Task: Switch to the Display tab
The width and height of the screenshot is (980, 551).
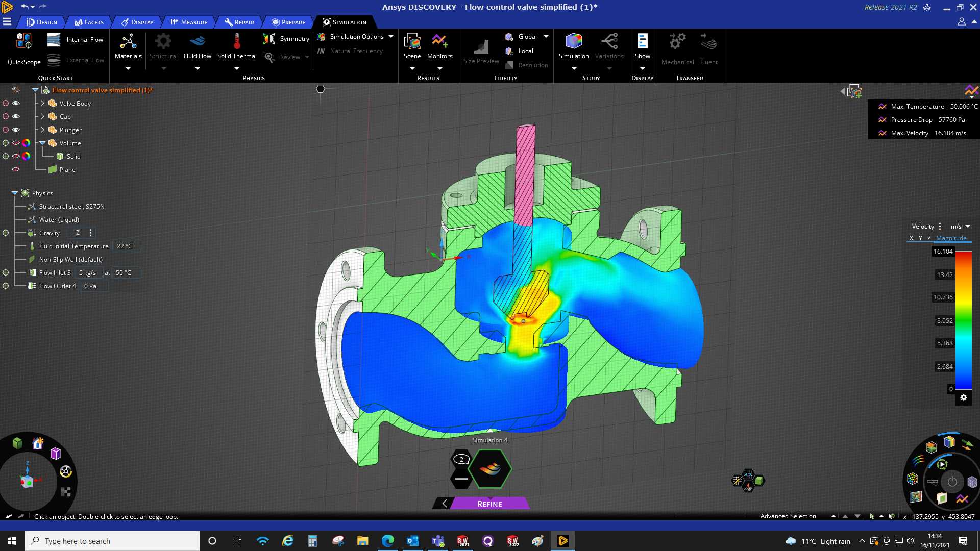Action: click(x=137, y=22)
